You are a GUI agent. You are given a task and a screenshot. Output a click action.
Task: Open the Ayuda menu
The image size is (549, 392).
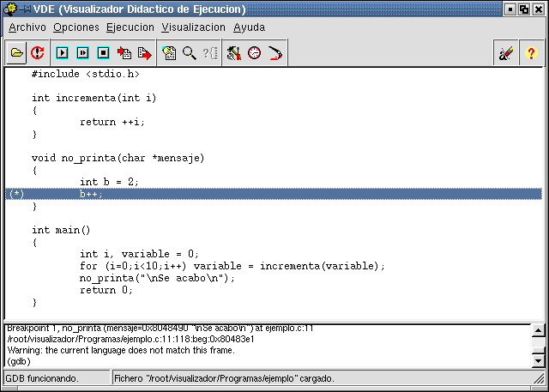tap(249, 27)
